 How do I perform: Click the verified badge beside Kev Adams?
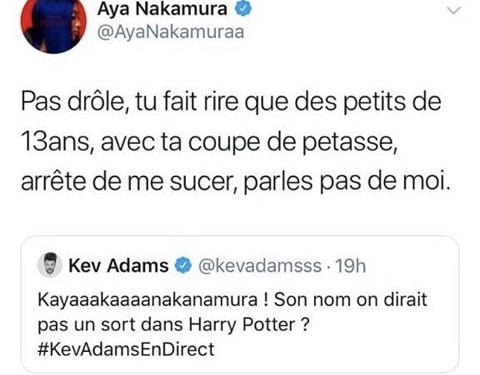pos(183,266)
